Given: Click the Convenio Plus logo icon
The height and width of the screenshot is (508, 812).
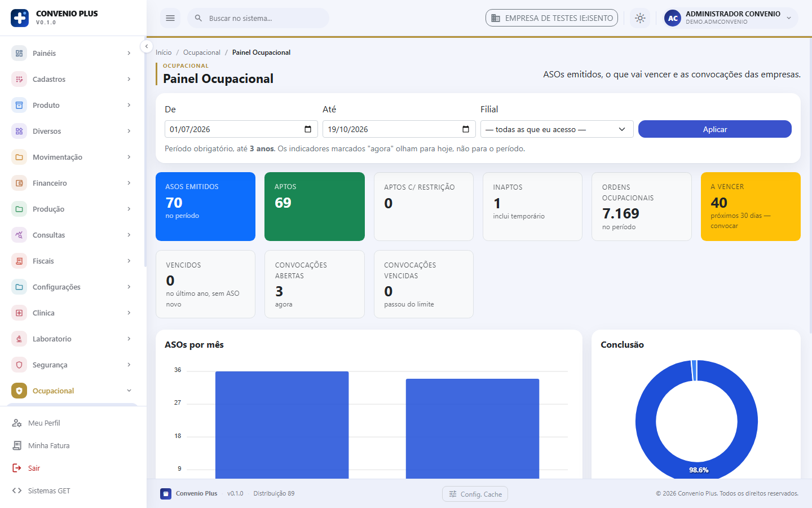Looking at the screenshot, I should point(20,18).
